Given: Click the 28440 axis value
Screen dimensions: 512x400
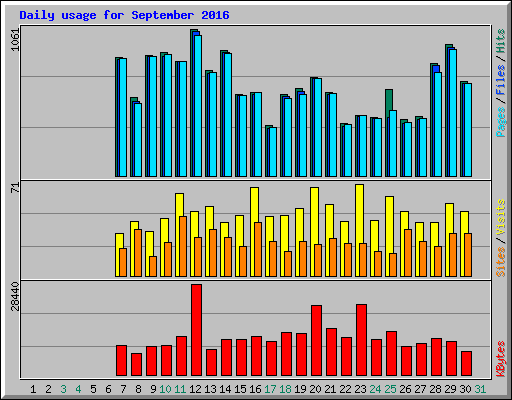Looking at the screenshot, I should [15, 296].
